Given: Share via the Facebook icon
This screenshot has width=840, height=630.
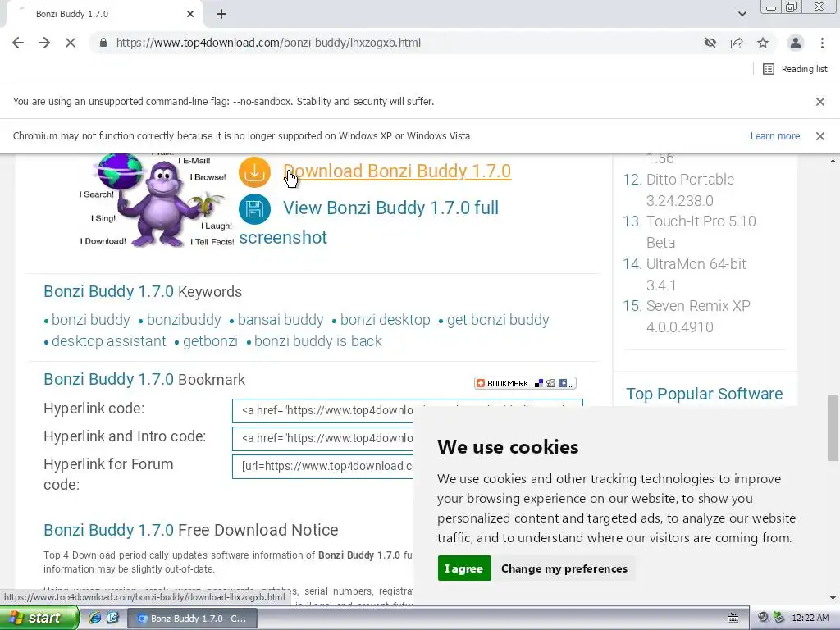Looking at the screenshot, I should tap(563, 383).
